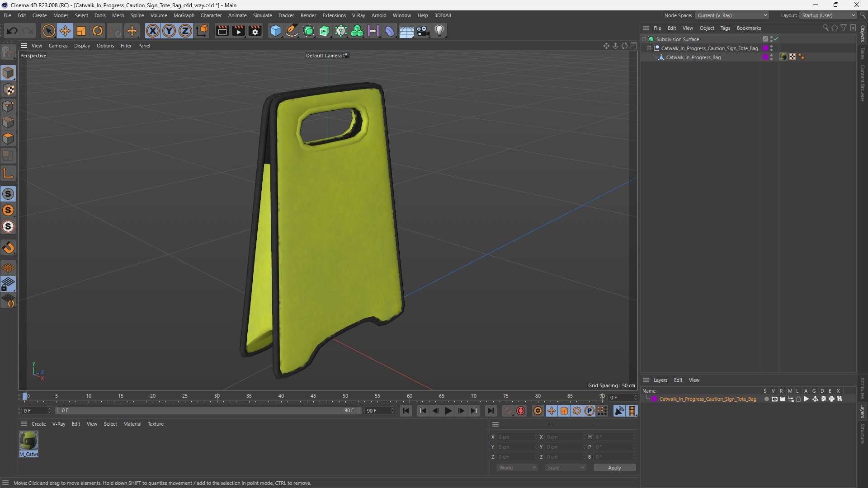Toggle Y axis lock

[x=169, y=31]
